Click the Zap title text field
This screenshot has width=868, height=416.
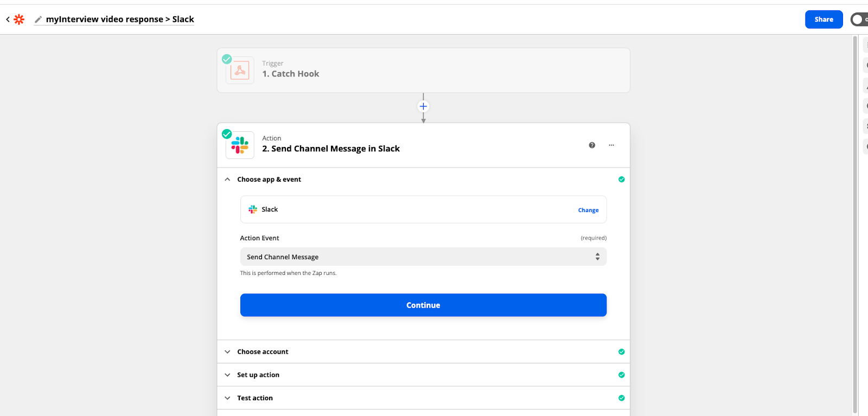click(x=120, y=20)
